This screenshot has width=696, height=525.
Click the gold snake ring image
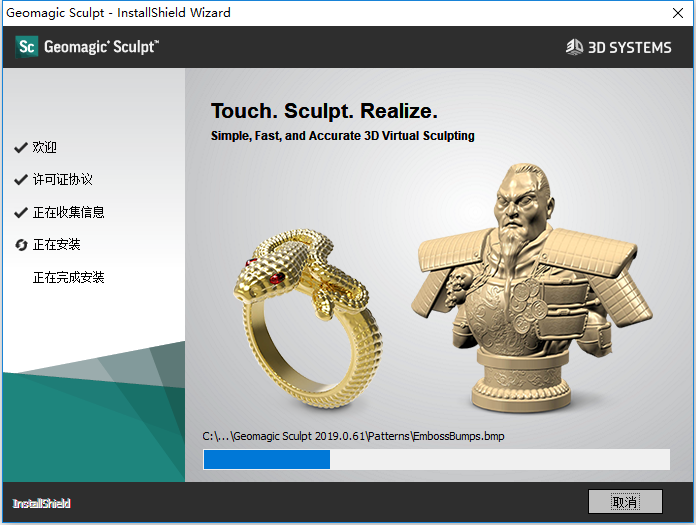point(307,317)
